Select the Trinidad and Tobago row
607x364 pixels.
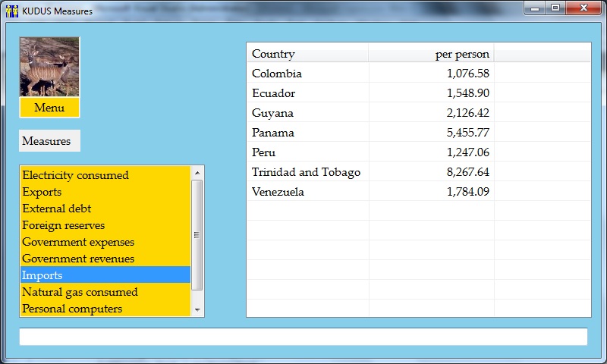(306, 172)
